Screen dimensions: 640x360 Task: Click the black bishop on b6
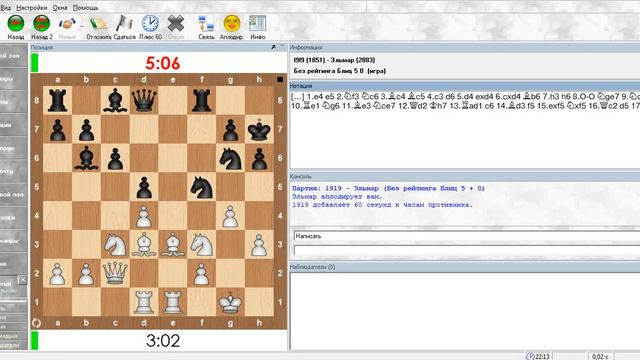(86, 158)
